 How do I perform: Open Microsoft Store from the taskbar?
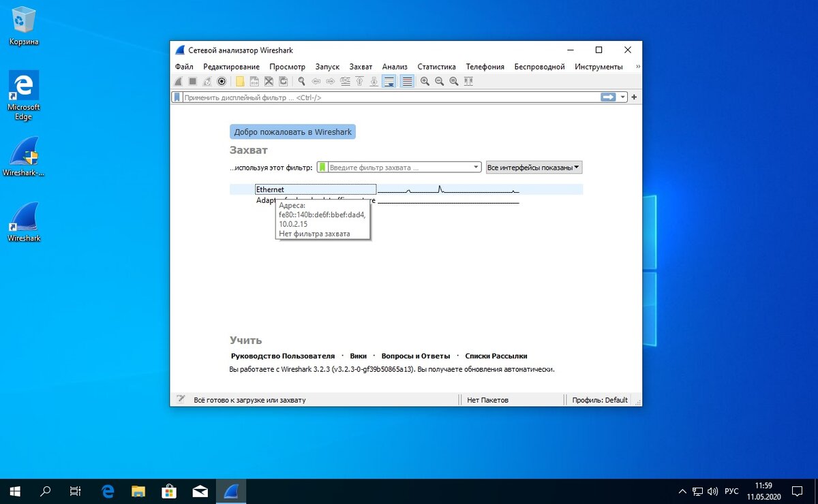click(x=169, y=491)
